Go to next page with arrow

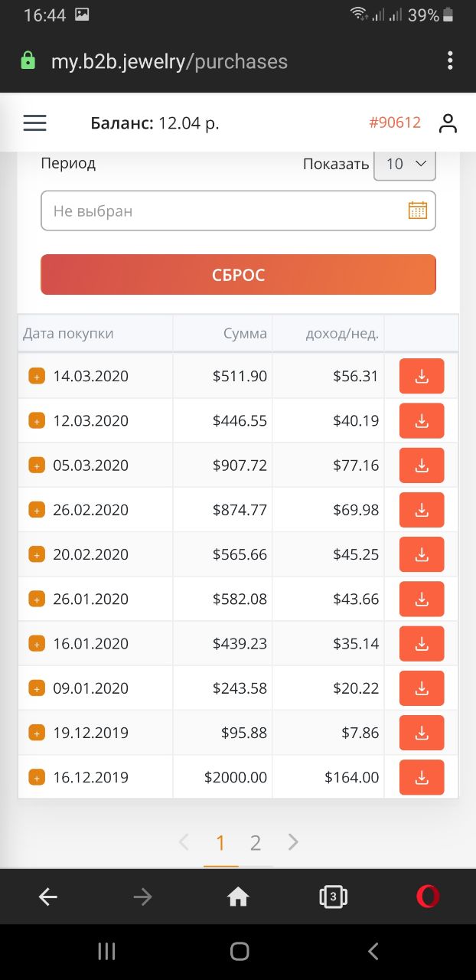tap(293, 843)
